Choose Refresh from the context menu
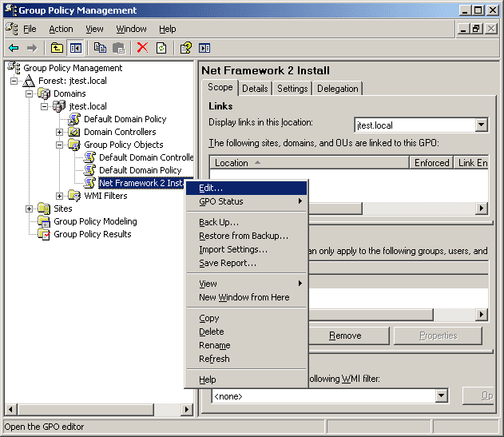This screenshot has height=437, width=504. click(246, 359)
